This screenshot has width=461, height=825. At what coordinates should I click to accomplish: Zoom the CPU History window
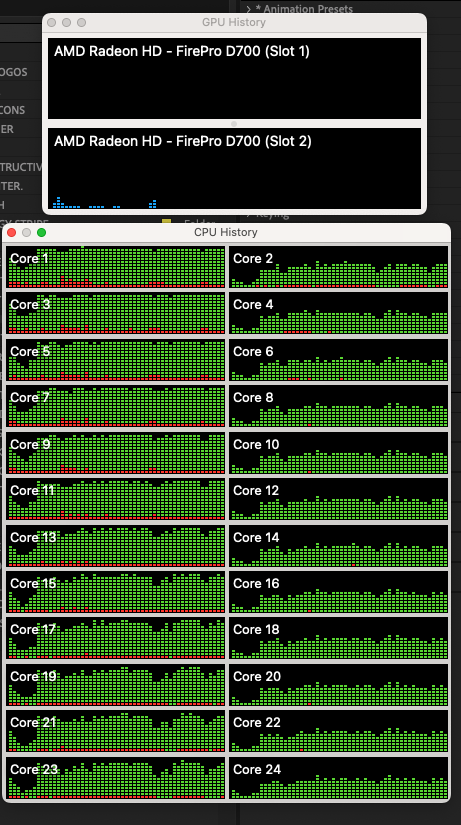[x=42, y=233]
